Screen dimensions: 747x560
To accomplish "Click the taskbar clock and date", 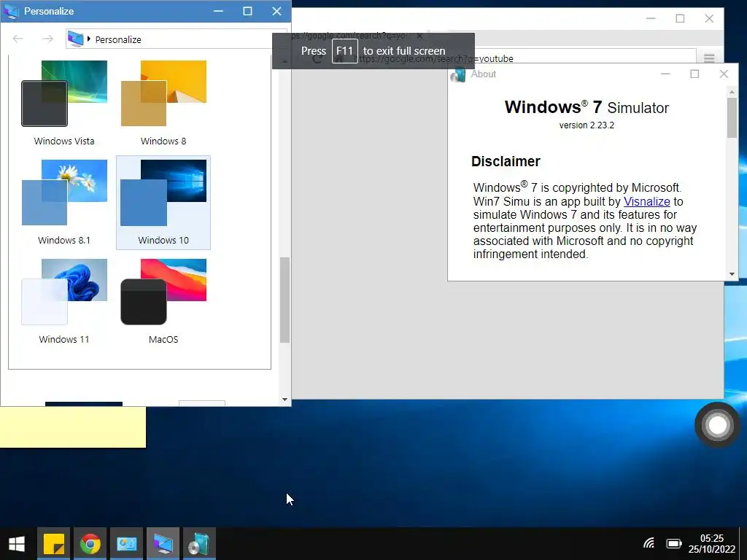I will (x=712, y=544).
